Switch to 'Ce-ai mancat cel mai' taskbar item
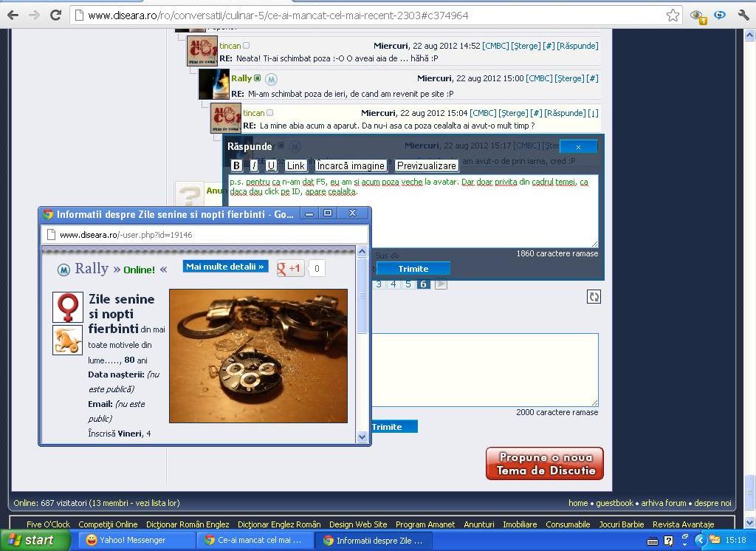The height and width of the screenshot is (551, 756). click(255, 541)
